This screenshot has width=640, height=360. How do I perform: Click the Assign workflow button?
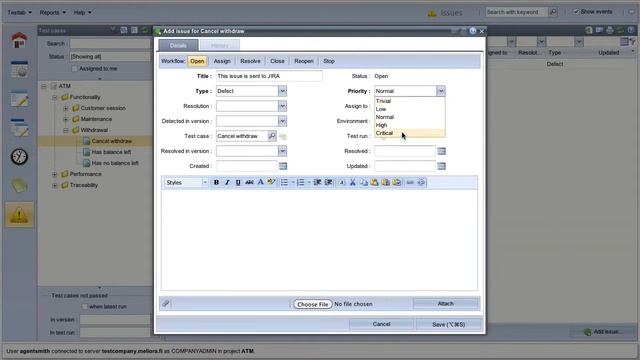tap(222, 61)
